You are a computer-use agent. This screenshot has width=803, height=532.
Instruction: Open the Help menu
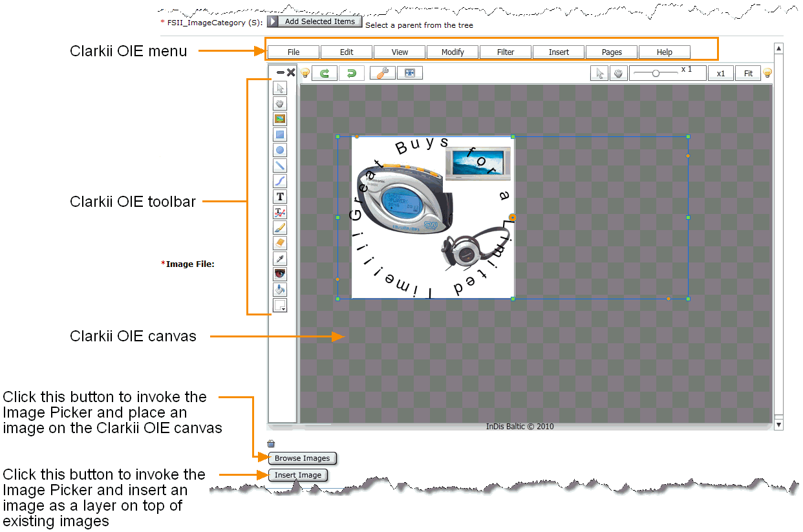click(x=665, y=52)
